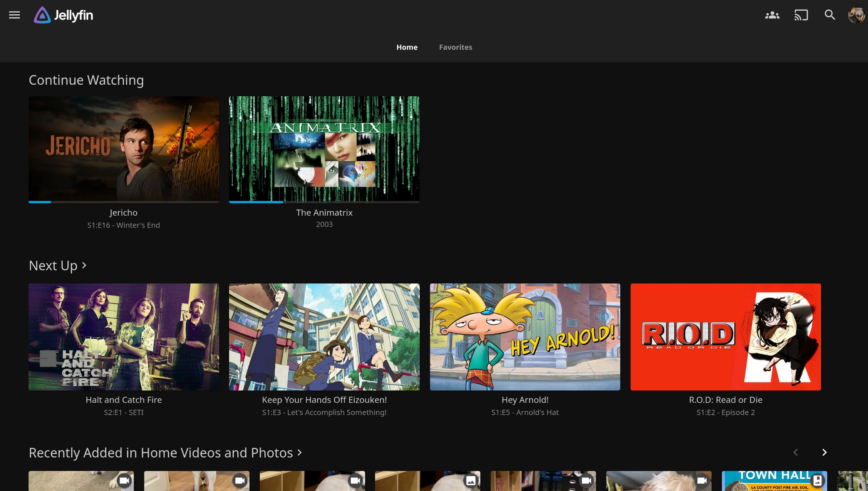Click the S1:E5 - Arnold's Hat link
This screenshot has width=868, height=491.
point(525,412)
